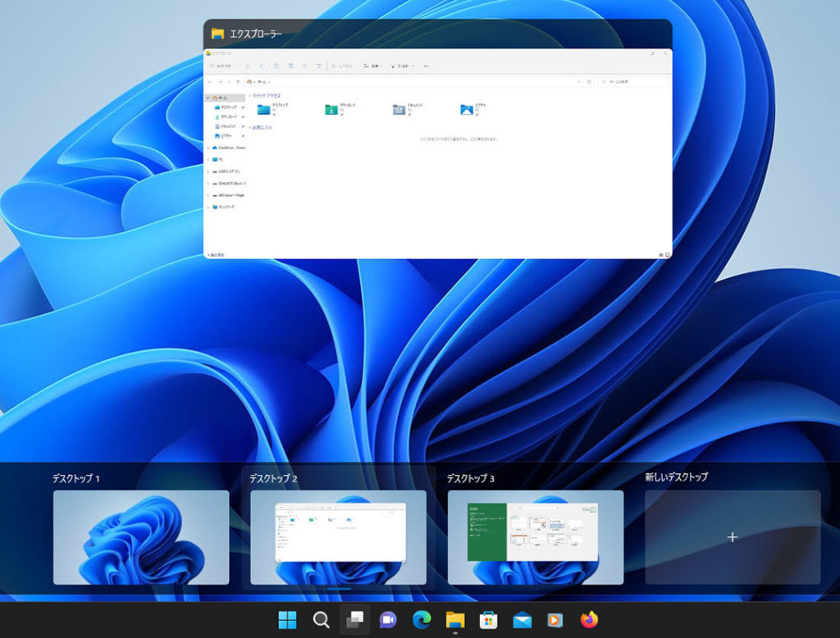Viewport: 840px width, 638px height.
Task: Launch Firefox from the taskbar
Action: point(589,620)
